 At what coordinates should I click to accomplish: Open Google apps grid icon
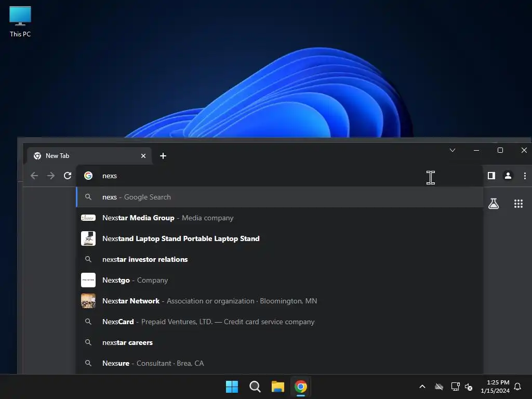[518, 204]
